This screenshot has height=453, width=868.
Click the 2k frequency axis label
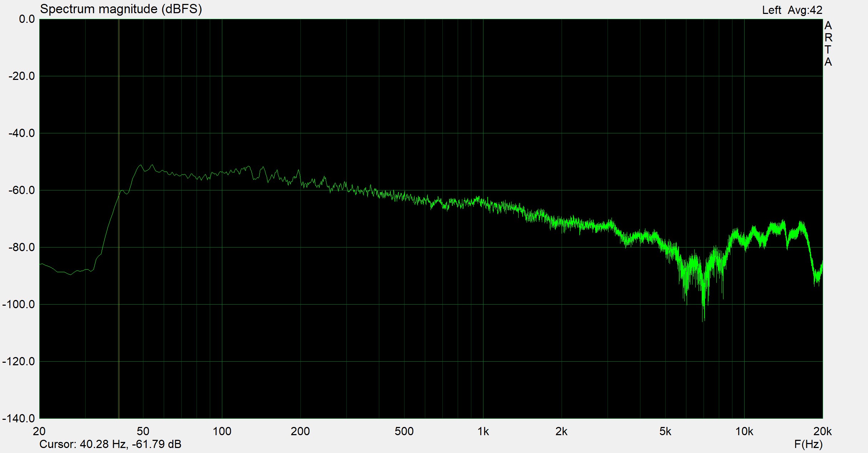[561, 432]
